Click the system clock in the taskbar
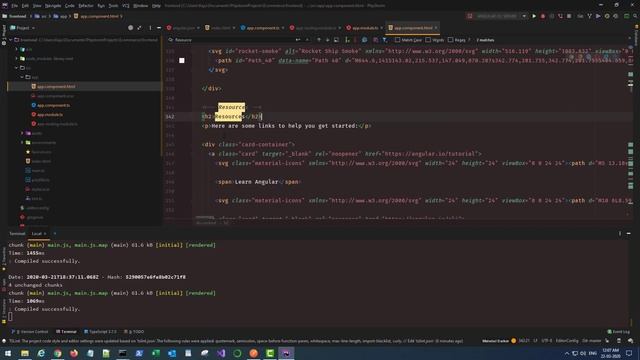Viewport: 640px width, 360px height. pyautogui.click(x=611, y=353)
